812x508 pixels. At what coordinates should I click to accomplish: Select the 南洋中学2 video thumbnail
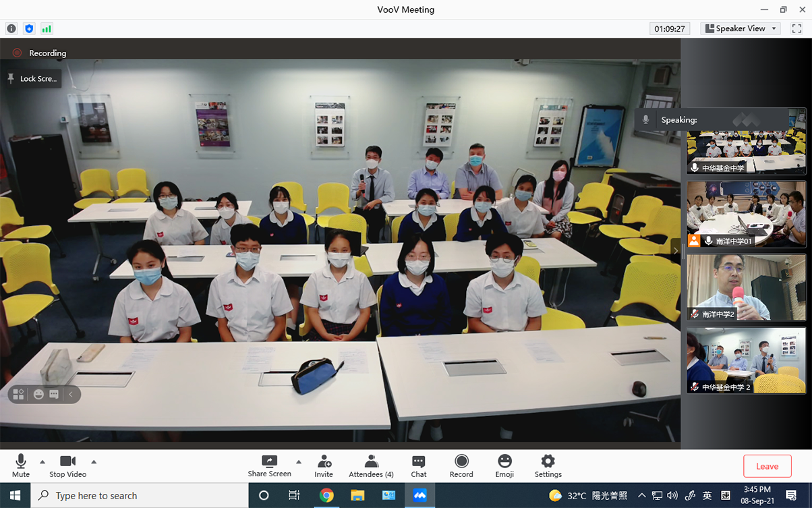(746, 287)
